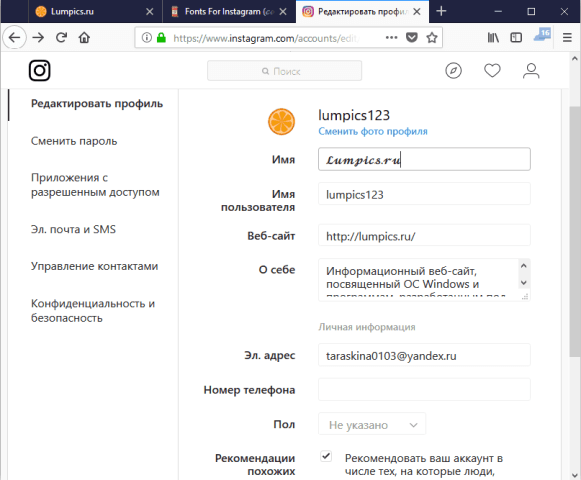Open Управление контактами section

[x=94, y=266]
